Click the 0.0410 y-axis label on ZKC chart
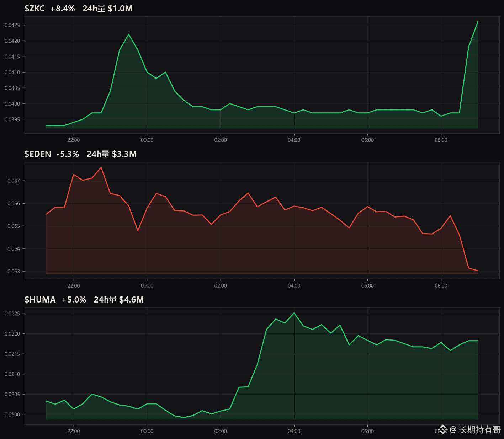 click(12, 72)
